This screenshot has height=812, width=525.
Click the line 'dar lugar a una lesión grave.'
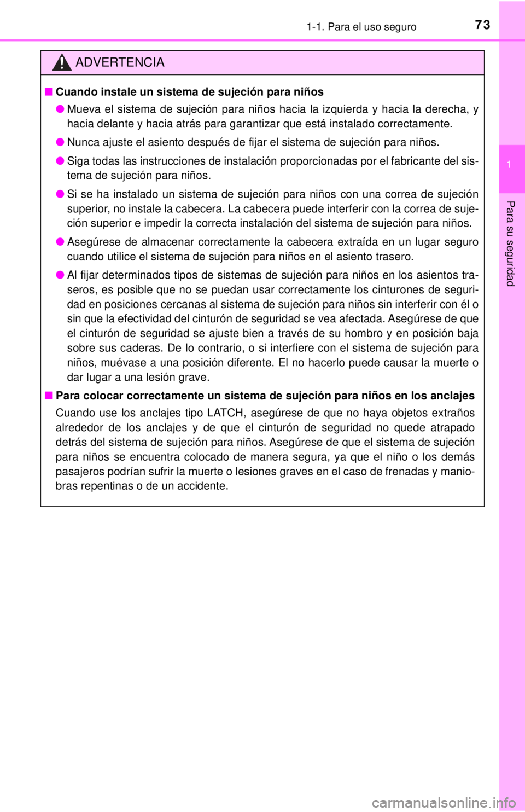(138, 377)
